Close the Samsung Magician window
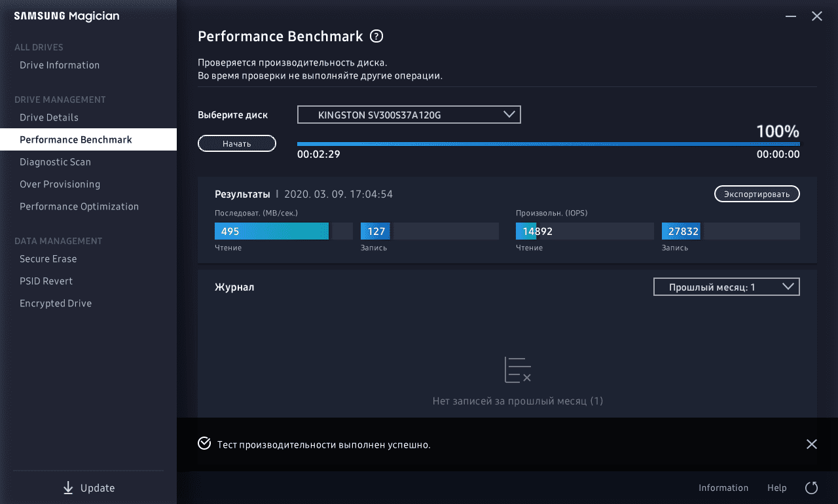The height and width of the screenshot is (504, 838). [817, 16]
